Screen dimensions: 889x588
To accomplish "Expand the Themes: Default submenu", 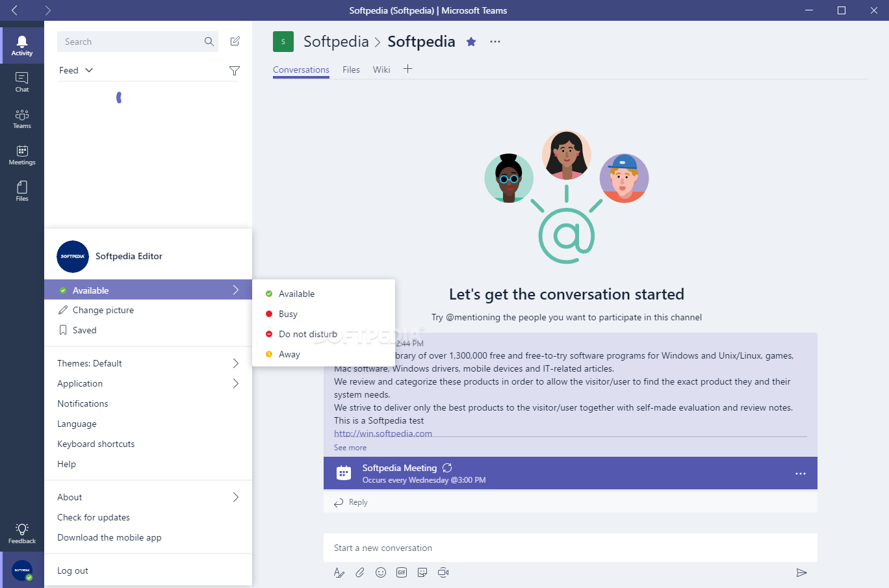I will [148, 363].
